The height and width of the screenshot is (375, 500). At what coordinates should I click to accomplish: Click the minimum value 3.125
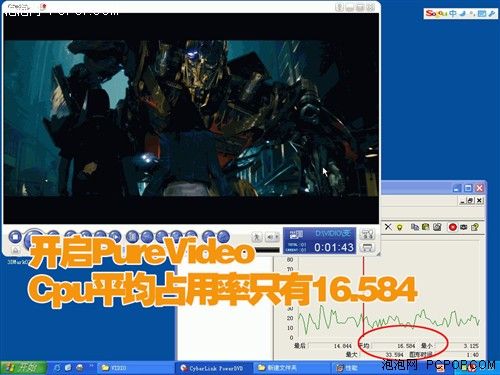click(x=471, y=346)
